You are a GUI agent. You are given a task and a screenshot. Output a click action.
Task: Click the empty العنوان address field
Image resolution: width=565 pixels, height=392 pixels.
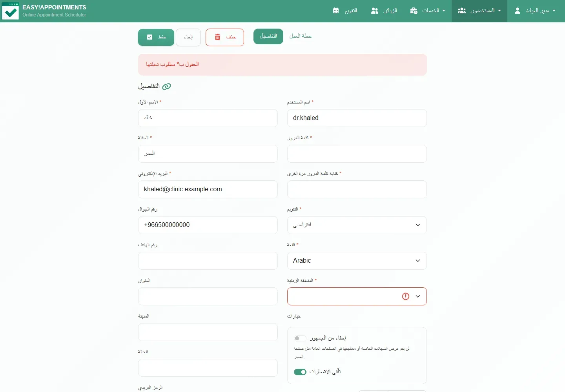pyautogui.click(x=208, y=296)
